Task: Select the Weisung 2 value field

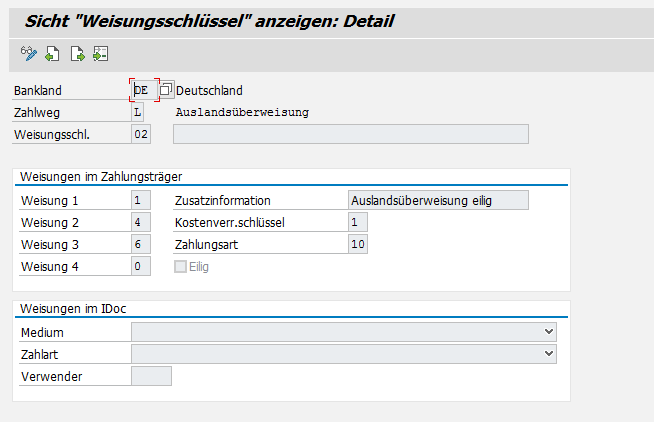Action: 141,222
